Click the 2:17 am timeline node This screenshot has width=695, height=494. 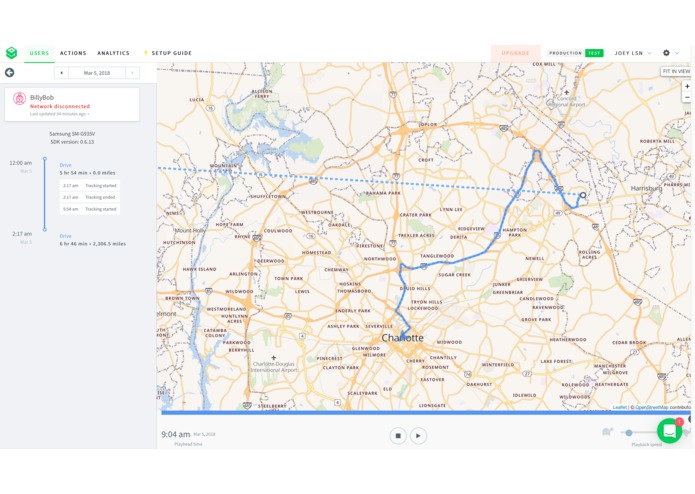point(44,229)
